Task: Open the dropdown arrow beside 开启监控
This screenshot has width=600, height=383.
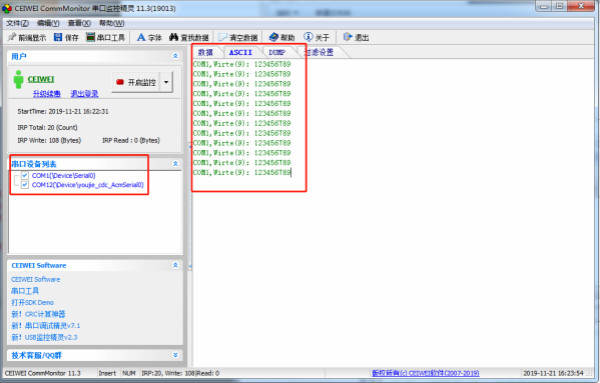Action: tap(166, 82)
